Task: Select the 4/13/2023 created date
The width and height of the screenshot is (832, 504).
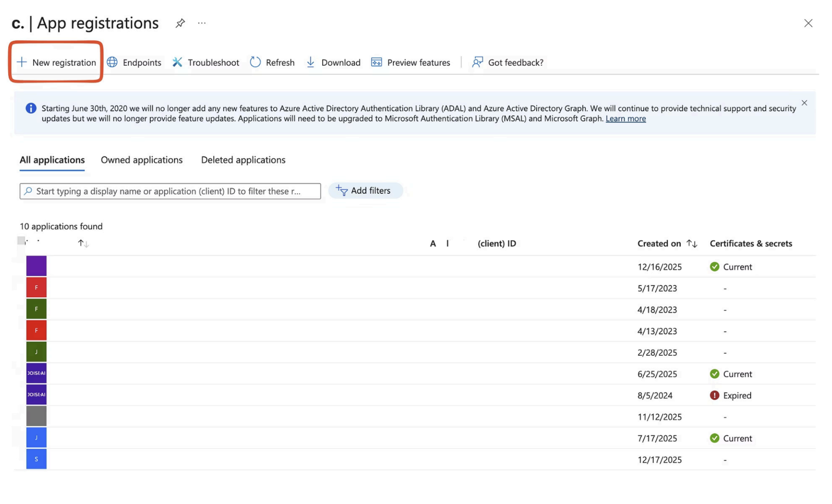Action: pyautogui.click(x=657, y=331)
